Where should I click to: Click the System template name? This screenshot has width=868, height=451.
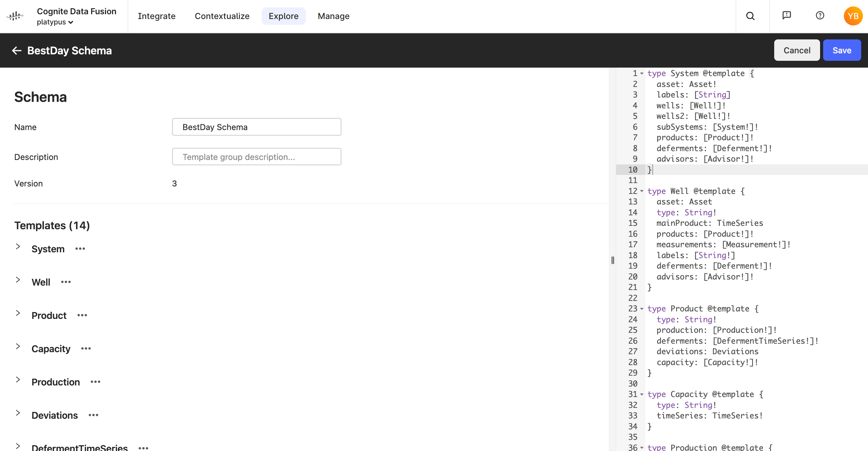coord(48,249)
